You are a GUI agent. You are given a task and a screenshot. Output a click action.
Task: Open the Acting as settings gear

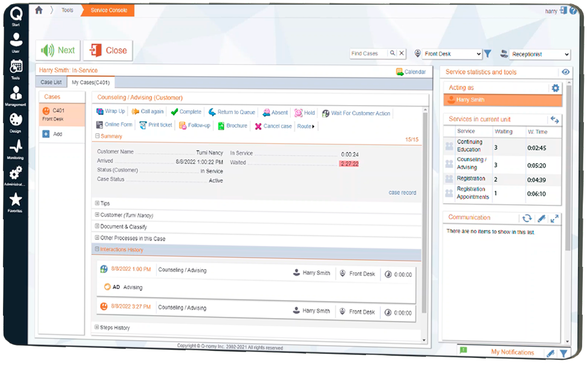click(555, 87)
